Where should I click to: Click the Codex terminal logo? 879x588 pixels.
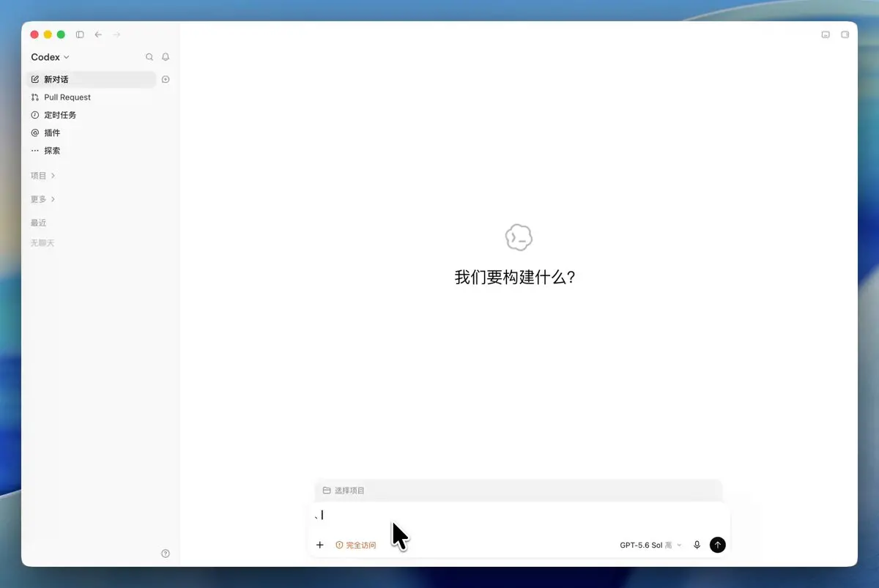click(519, 237)
